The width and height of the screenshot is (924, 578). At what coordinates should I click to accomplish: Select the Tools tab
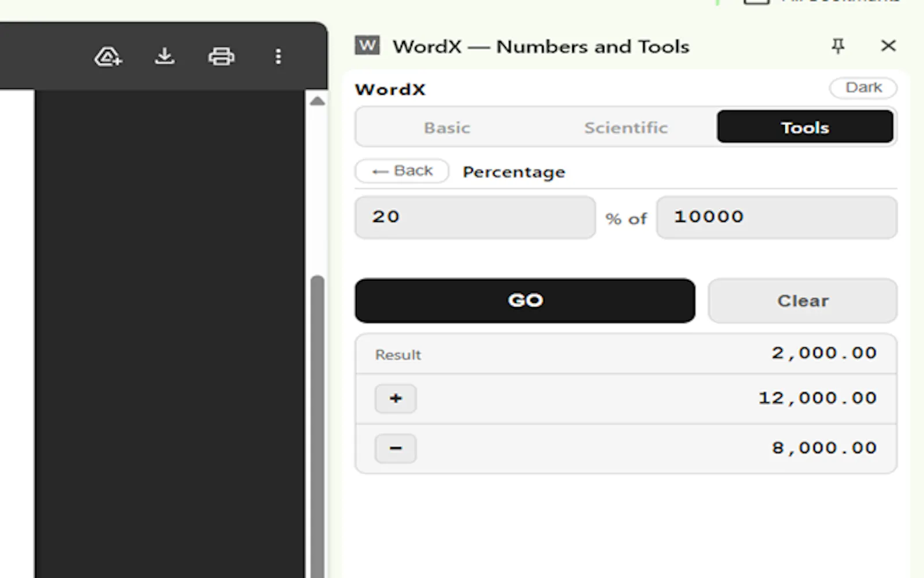click(805, 127)
